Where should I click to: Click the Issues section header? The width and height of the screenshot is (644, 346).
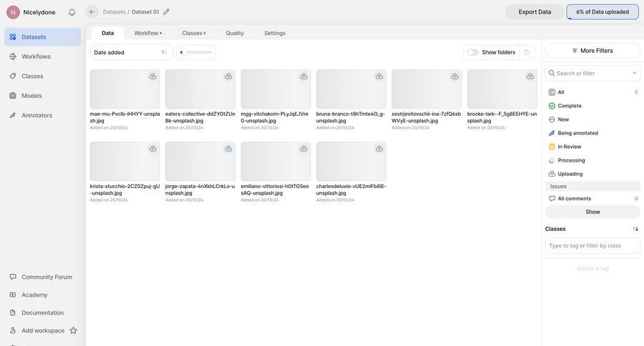pyautogui.click(x=592, y=187)
